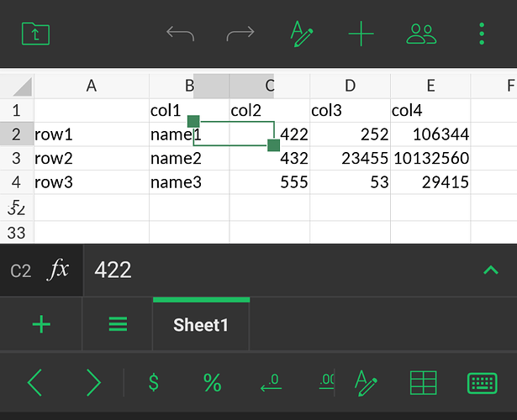Select cell containing 10132560

tap(430, 158)
